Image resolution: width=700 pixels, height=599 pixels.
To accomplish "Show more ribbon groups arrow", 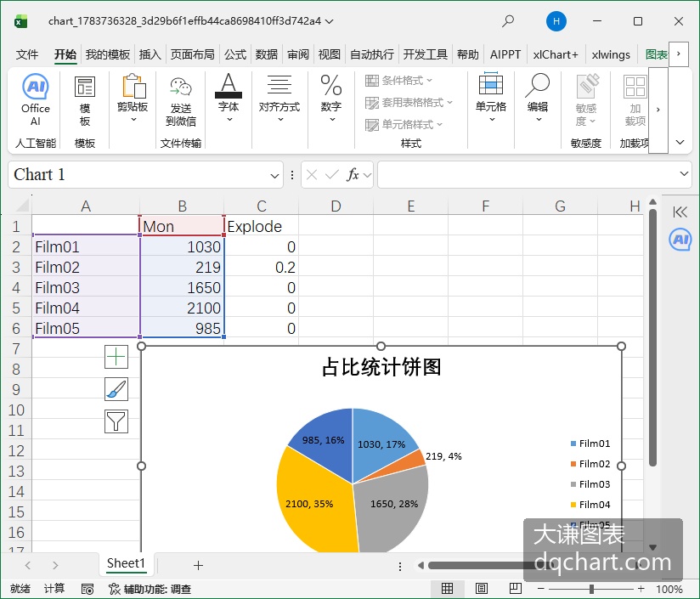I will pos(658,110).
